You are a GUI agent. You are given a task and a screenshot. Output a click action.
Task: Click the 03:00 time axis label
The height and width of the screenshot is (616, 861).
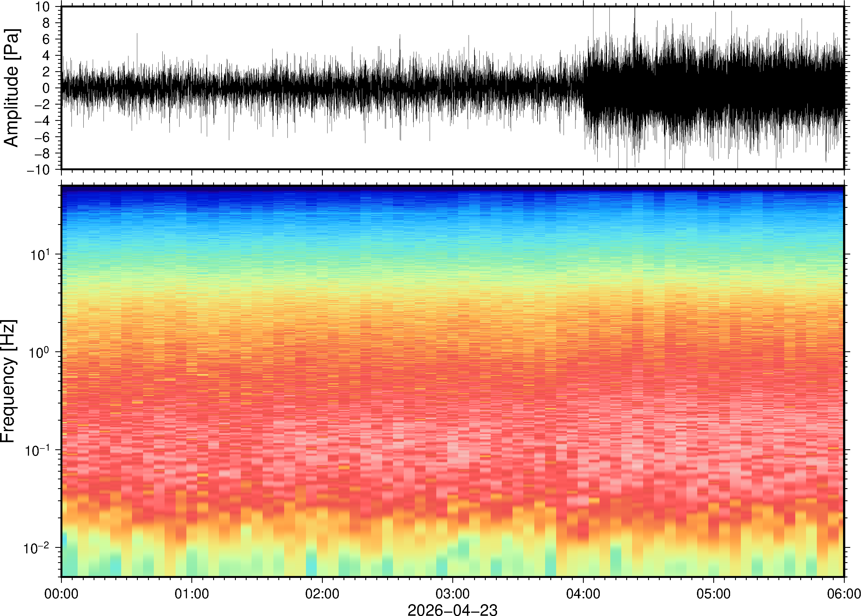[452, 594]
